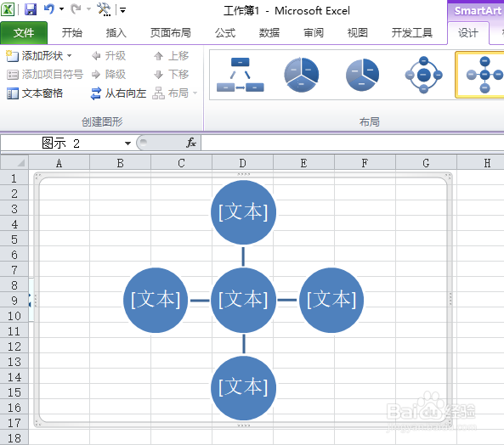Select column H header
504x445 pixels.
(480, 163)
